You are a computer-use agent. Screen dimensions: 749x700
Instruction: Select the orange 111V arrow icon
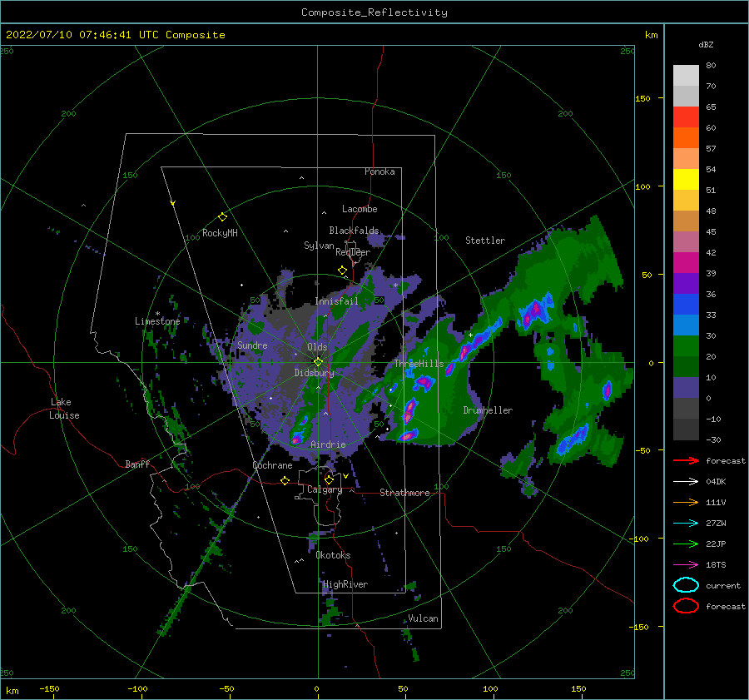[686, 502]
